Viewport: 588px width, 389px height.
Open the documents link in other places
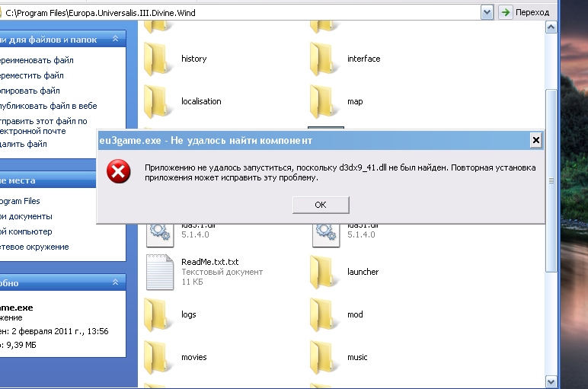[x=26, y=217]
